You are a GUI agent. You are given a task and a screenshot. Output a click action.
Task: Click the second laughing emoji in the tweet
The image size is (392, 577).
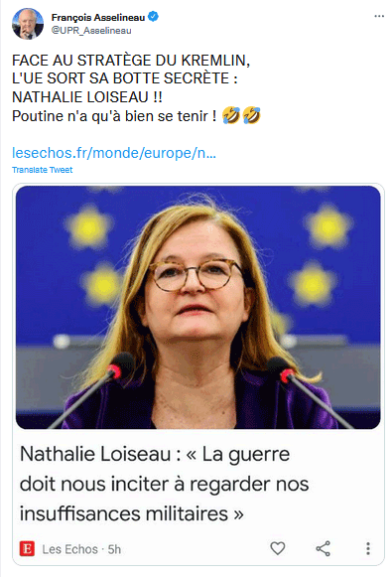[252, 115]
